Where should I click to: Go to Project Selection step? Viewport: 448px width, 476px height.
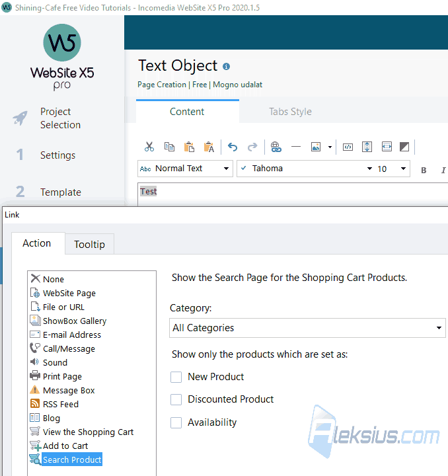(60, 118)
